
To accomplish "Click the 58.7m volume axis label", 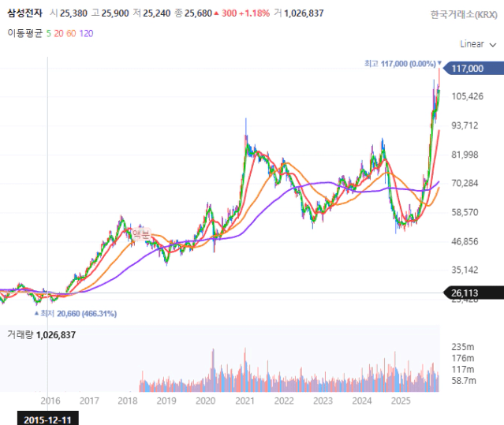I will [464, 381].
